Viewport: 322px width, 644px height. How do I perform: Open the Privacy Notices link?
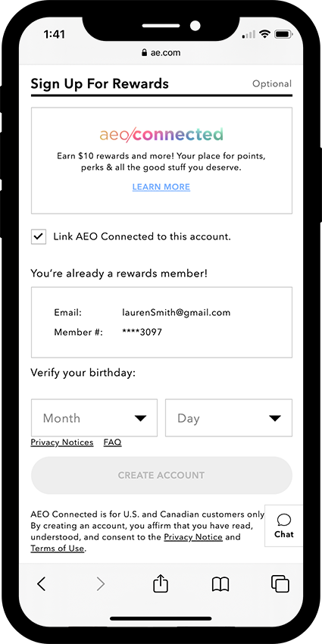click(x=62, y=442)
